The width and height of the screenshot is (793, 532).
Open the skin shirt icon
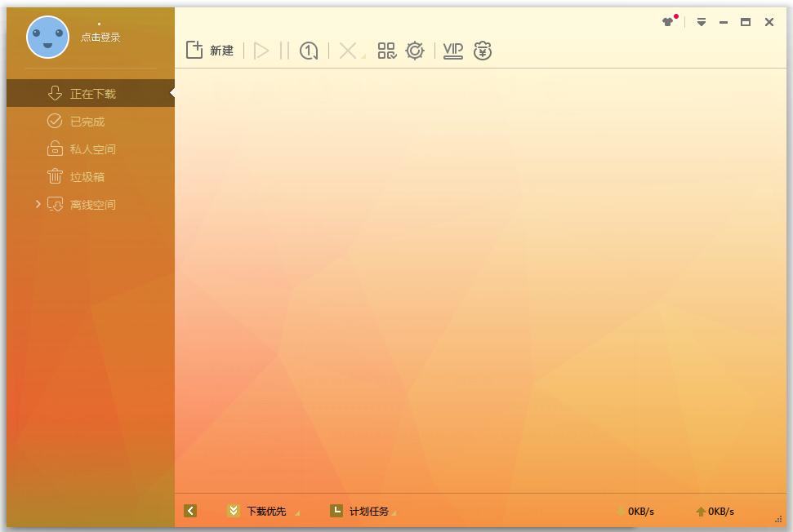tap(669, 22)
